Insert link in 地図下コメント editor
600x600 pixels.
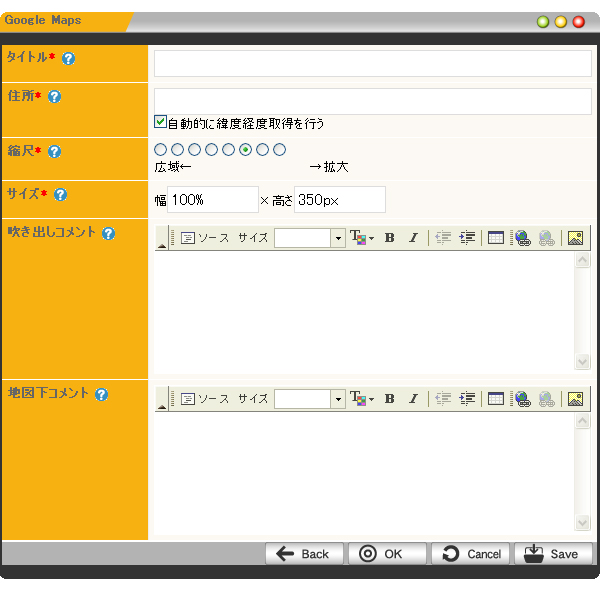tap(523, 399)
